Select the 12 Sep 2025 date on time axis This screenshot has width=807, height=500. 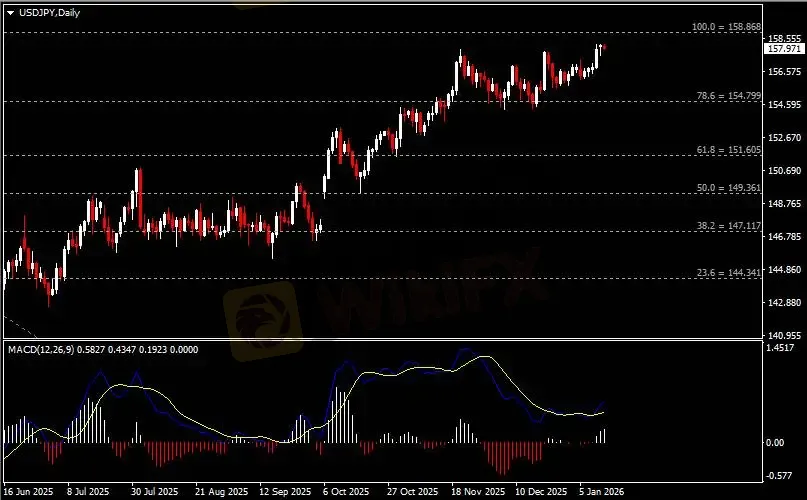point(285,492)
